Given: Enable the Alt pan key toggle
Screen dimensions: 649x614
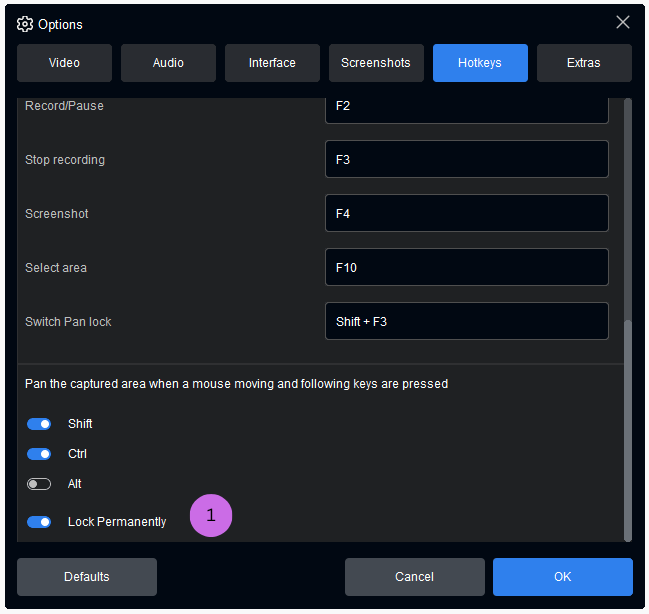Looking at the screenshot, I should [39, 484].
